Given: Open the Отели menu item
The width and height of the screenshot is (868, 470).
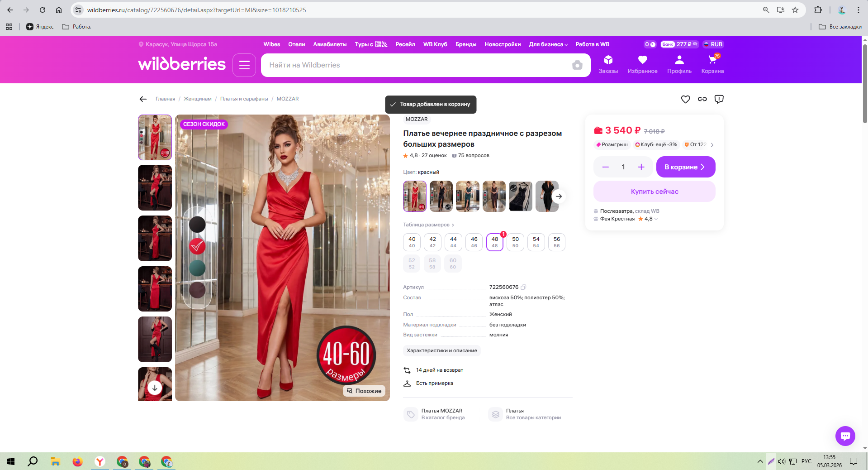Looking at the screenshot, I should tap(297, 44).
